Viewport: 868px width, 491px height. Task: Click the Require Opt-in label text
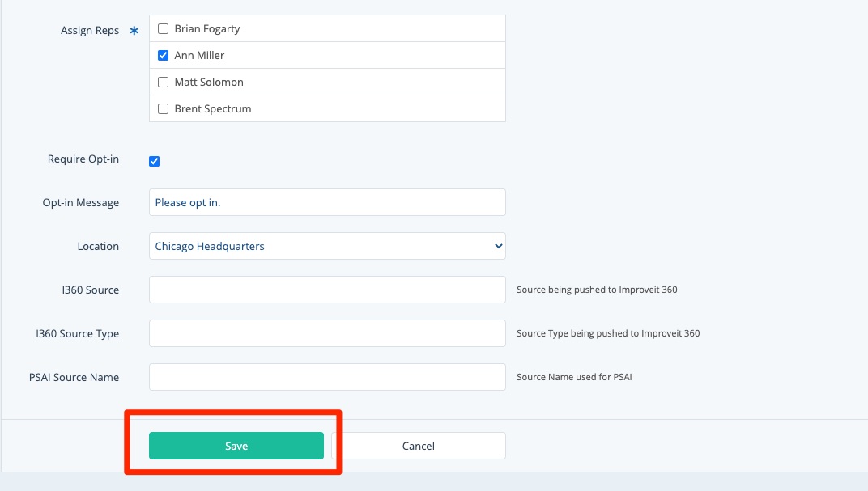point(83,159)
